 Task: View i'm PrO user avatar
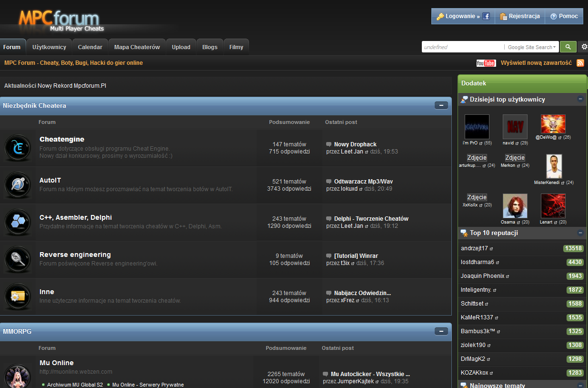coord(477,127)
